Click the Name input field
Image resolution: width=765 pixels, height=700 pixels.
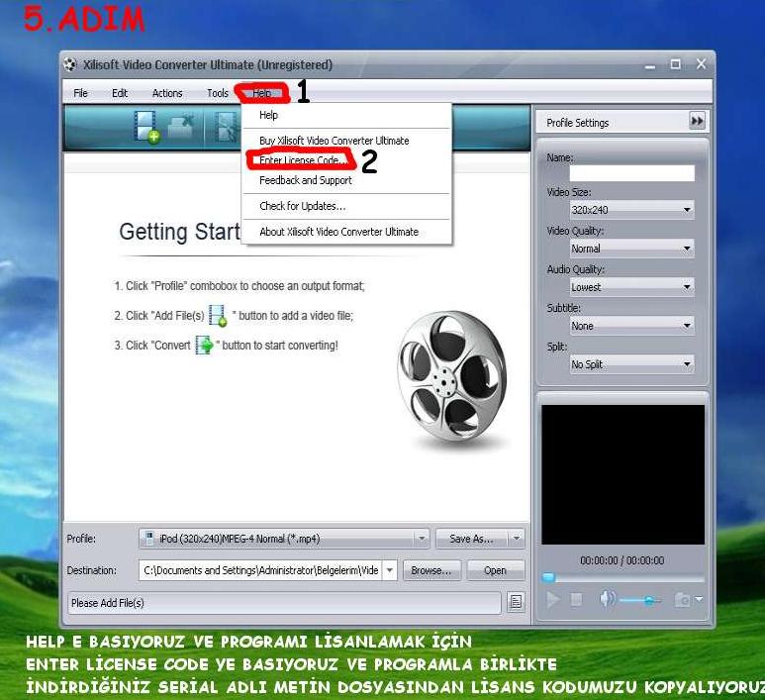631,173
